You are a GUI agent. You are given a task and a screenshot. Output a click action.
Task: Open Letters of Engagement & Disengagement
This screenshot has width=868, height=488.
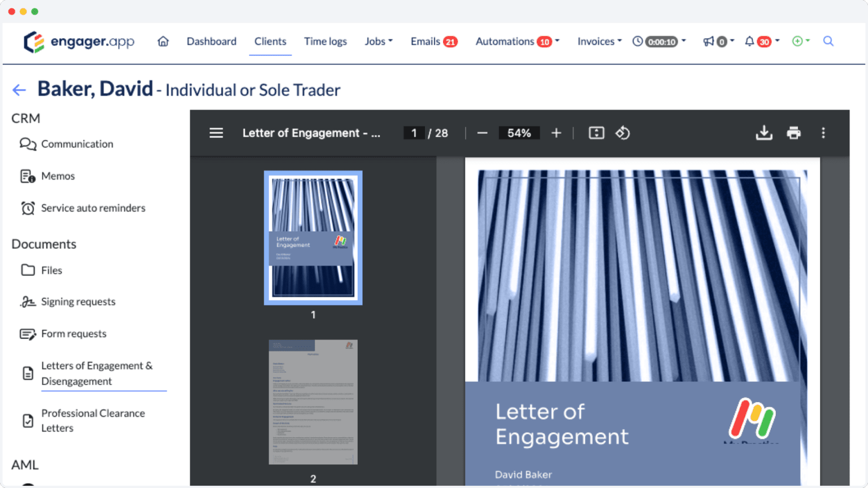pyautogui.click(x=97, y=373)
